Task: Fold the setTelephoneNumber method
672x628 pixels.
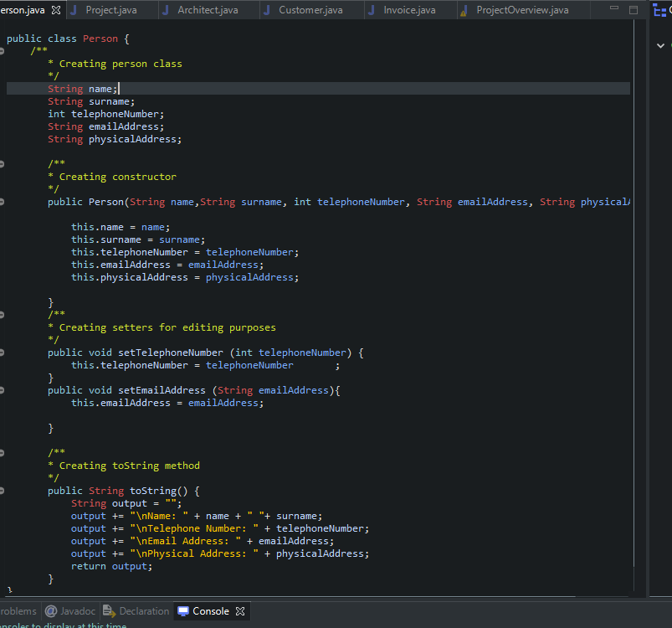Action: [2, 353]
